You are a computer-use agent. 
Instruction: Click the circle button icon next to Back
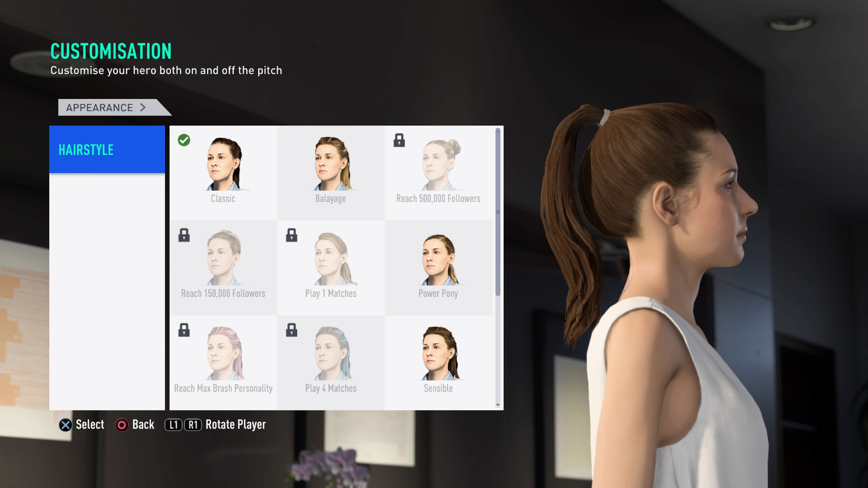122,425
